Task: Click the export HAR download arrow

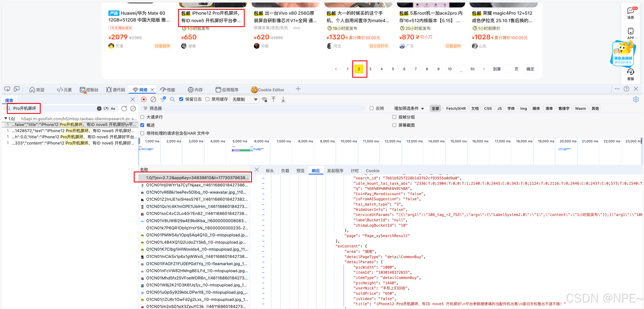Action: [283, 99]
